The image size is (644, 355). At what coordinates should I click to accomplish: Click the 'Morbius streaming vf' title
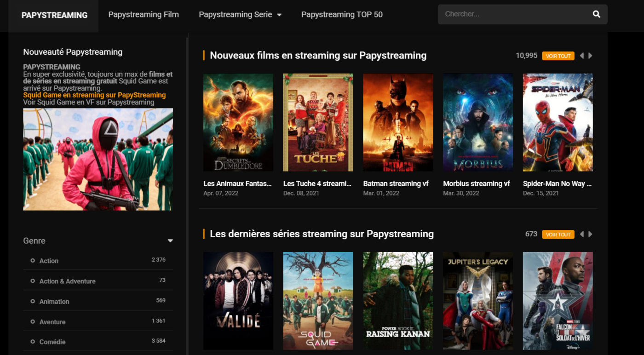477,183
